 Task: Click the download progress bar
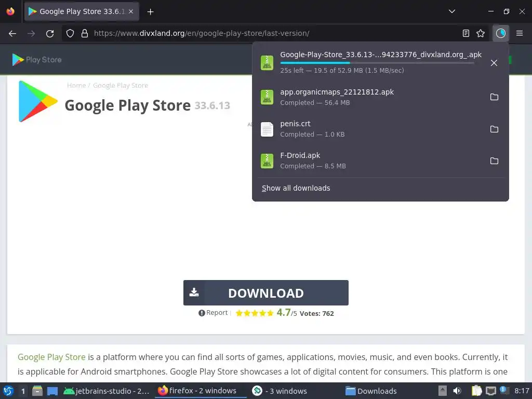(x=377, y=63)
